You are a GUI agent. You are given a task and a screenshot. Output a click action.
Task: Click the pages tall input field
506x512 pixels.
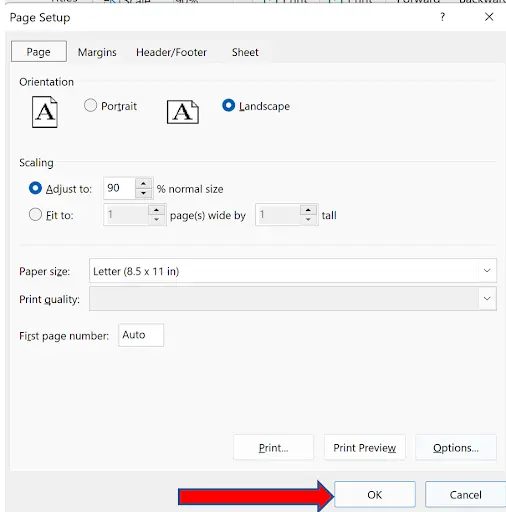click(278, 215)
